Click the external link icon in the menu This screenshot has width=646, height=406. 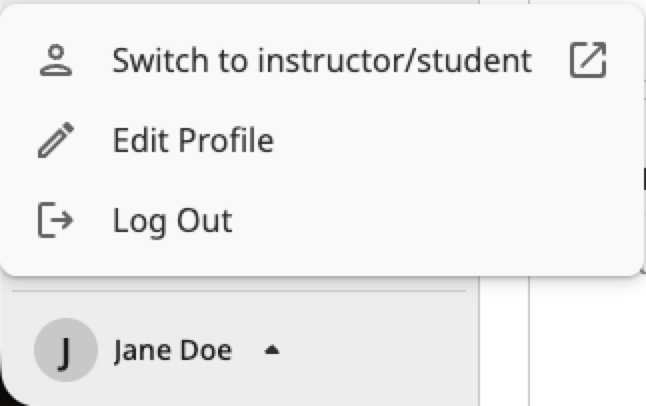[x=588, y=60]
